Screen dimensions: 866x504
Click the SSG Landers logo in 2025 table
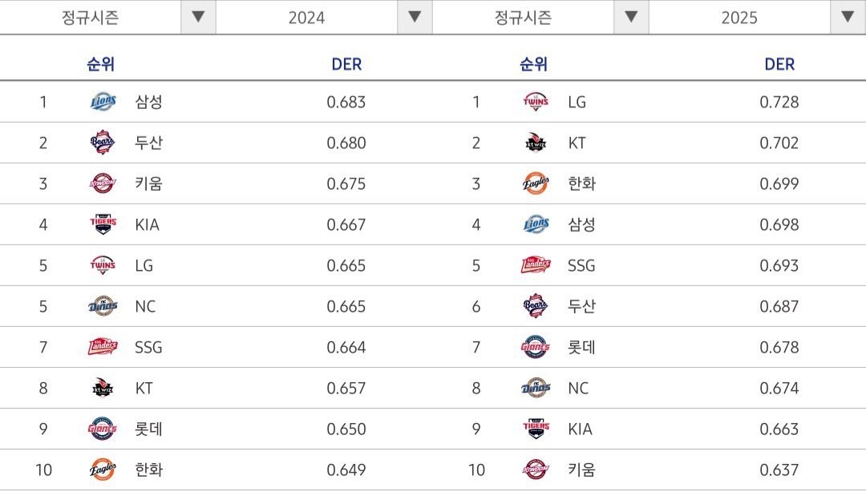535,265
